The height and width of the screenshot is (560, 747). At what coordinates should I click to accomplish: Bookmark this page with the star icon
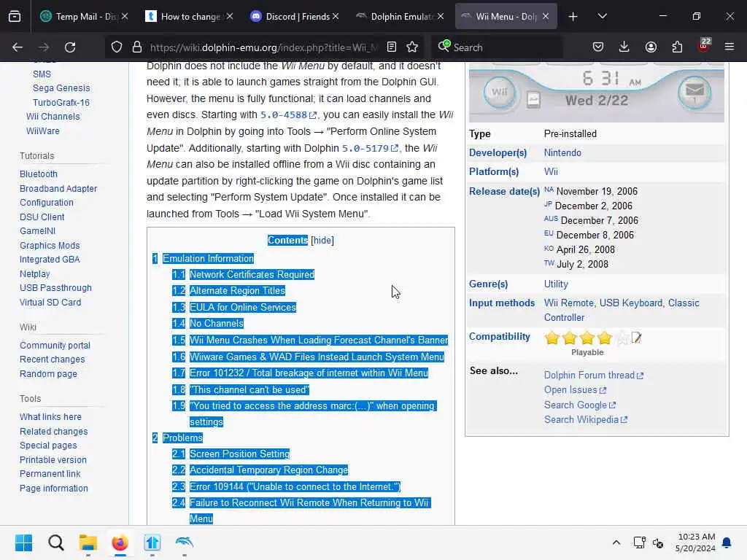[x=412, y=47]
